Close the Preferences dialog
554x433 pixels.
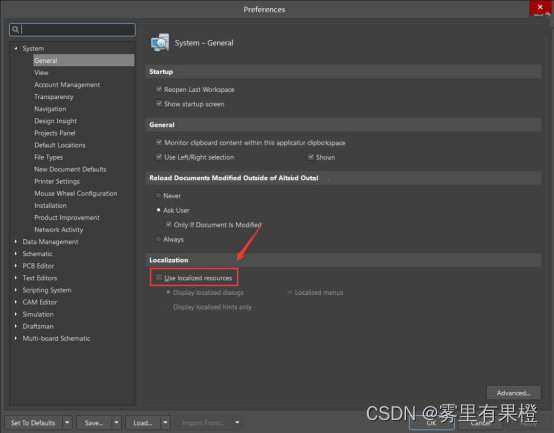[x=540, y=8]
